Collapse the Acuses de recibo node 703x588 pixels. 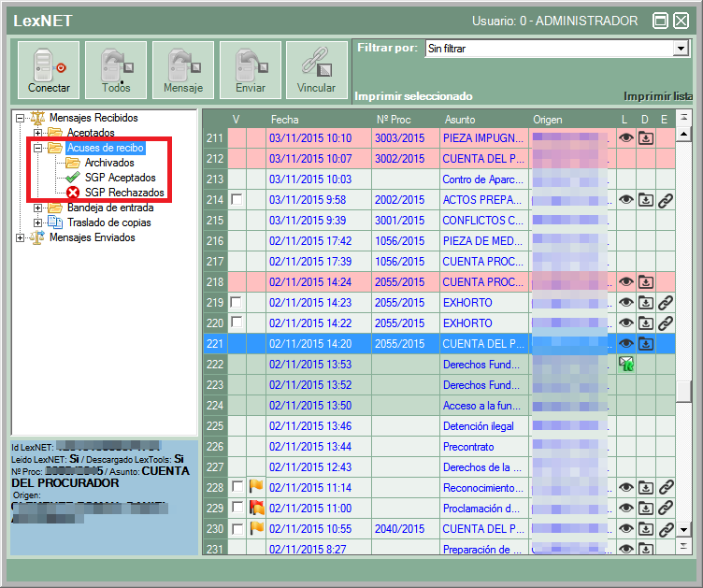tap(38, 149)
